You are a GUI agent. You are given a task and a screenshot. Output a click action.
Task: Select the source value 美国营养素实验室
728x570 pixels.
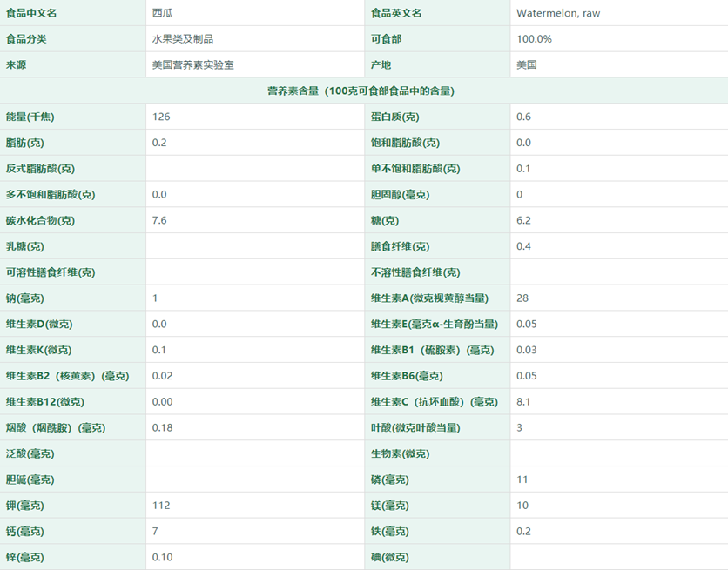click(x=192, y=65)
